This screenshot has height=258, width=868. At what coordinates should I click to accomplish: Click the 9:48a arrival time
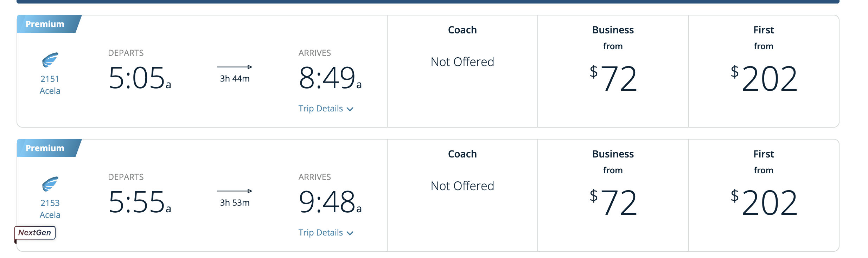click(x=330, y=202)
